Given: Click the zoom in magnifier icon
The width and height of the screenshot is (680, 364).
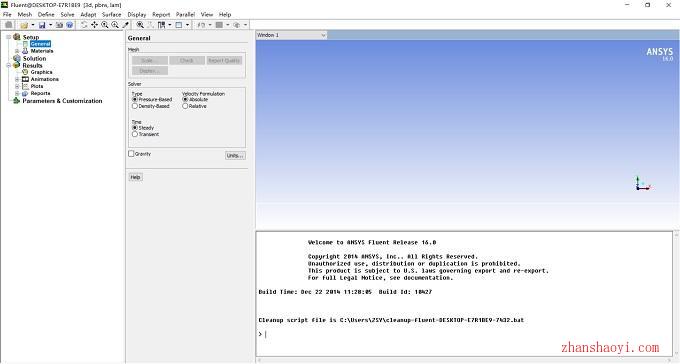Looking at the screenshot, I should coord(115,25).
